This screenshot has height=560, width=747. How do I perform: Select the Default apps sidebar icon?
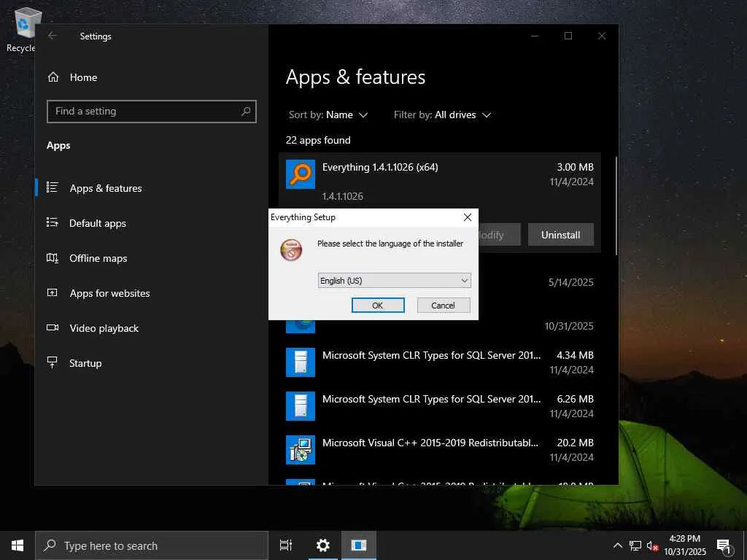pos(53,222)
